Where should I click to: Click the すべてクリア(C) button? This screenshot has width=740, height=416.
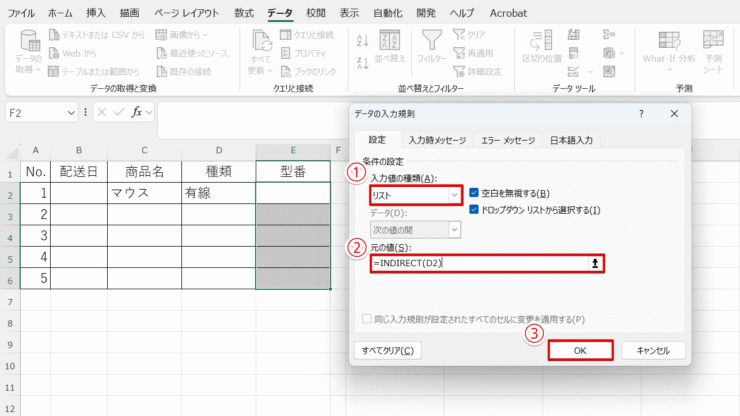(x=387, y=350)
